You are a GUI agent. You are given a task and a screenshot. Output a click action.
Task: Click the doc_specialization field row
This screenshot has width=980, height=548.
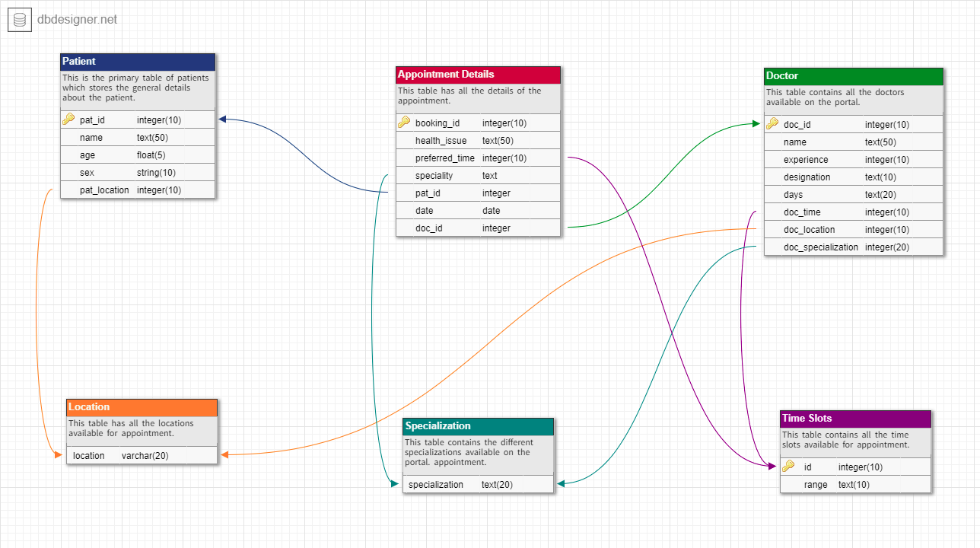click(854, 247)
